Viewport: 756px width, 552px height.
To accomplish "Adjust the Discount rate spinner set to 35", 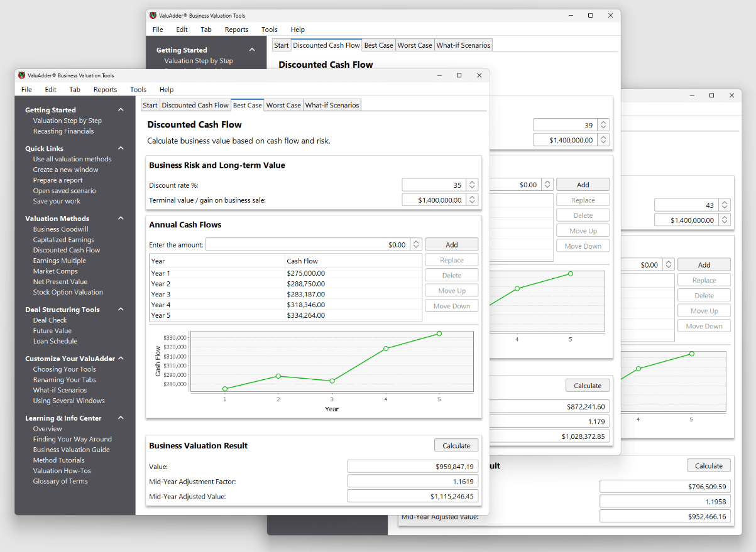I will pyautogui.click(x=473, y=185).
